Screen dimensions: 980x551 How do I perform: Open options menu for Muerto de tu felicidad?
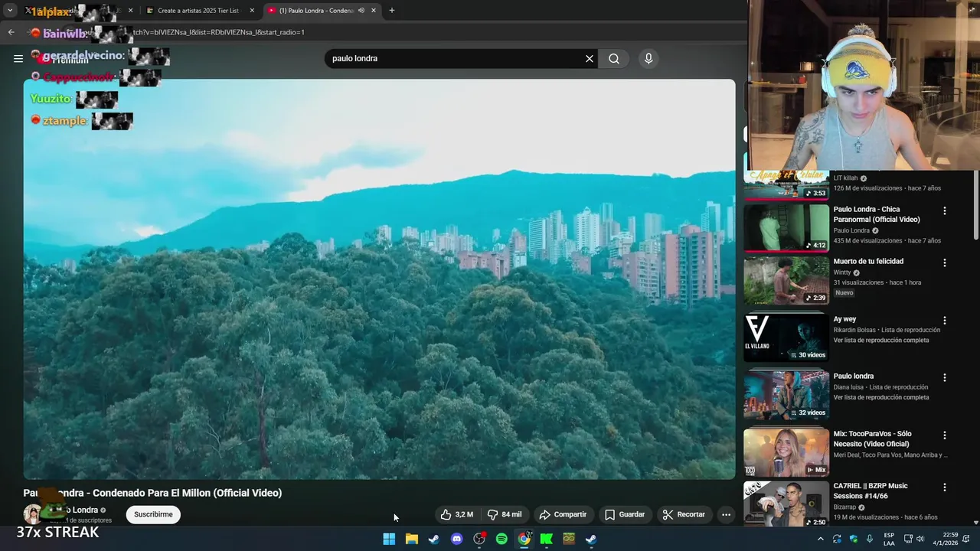(945, 262)
